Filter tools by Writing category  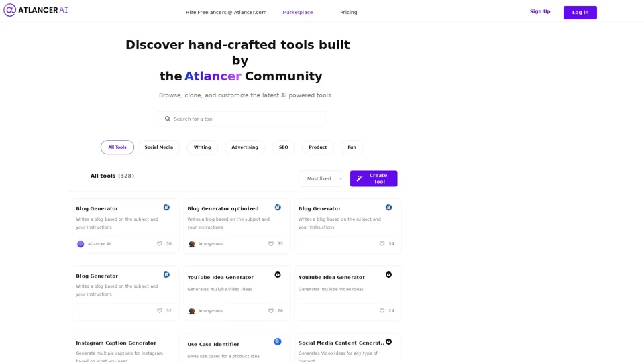[202, 147]
